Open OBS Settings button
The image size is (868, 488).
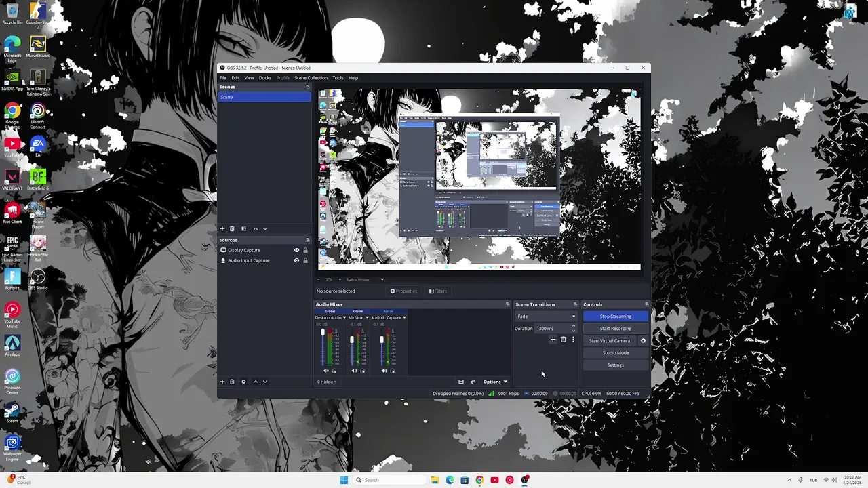(x=616, y=365)
